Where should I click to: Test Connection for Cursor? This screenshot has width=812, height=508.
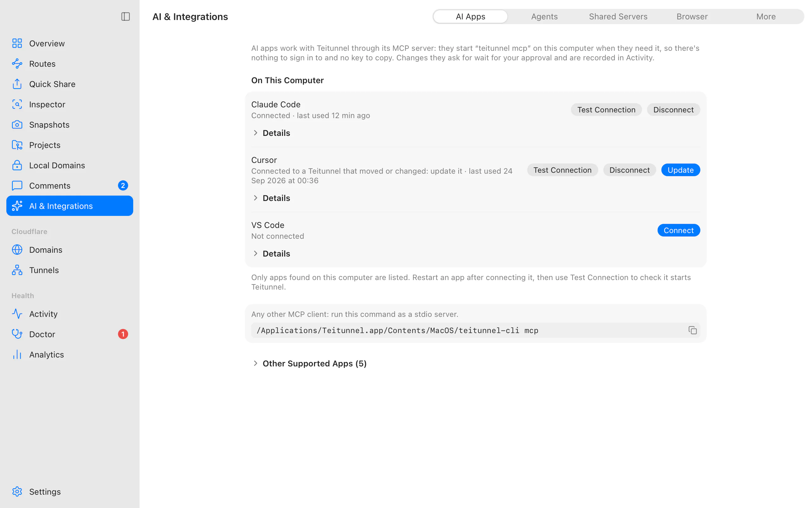(562, 170)
